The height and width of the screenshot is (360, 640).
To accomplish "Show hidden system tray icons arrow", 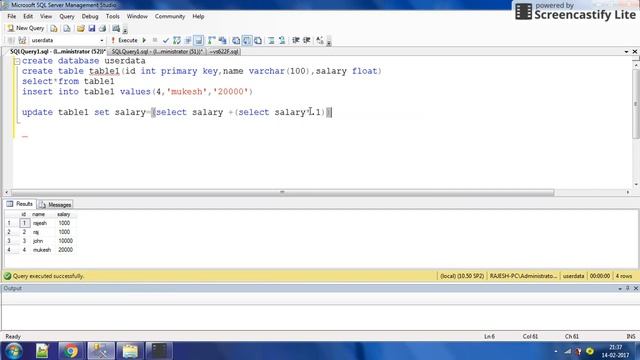I will 556,351.
